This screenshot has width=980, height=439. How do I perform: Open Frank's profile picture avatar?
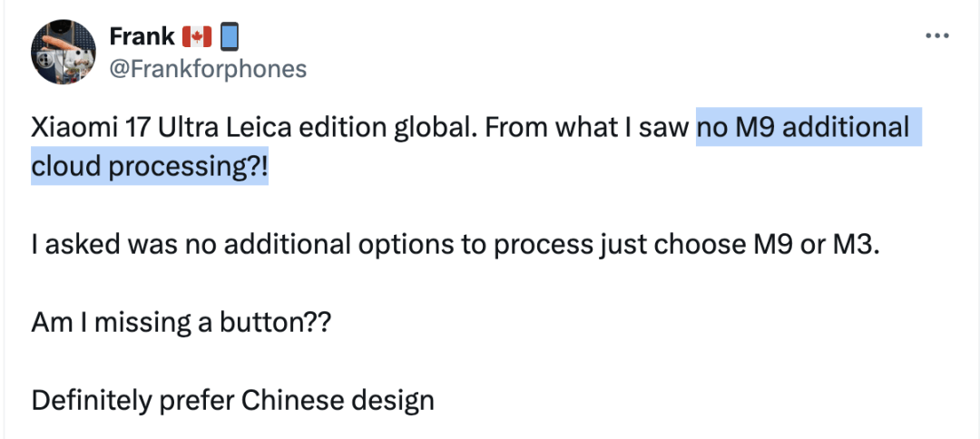click(x=64, y=52)
